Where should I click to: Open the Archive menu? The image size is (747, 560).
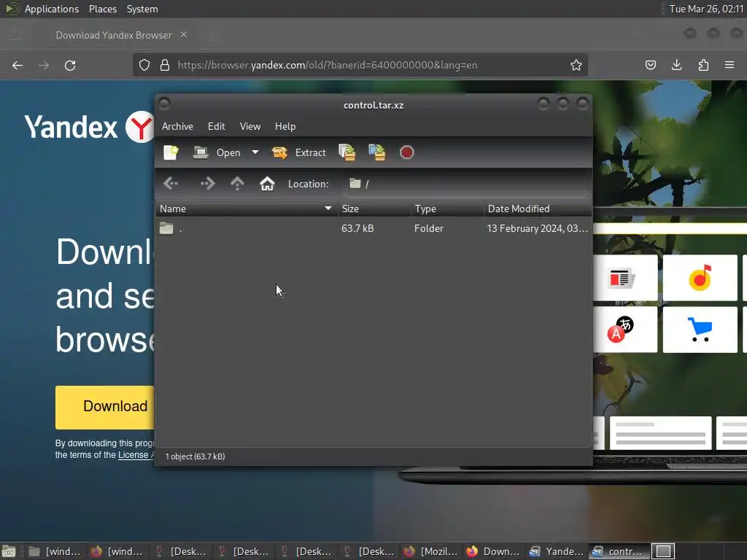[177, 126]
